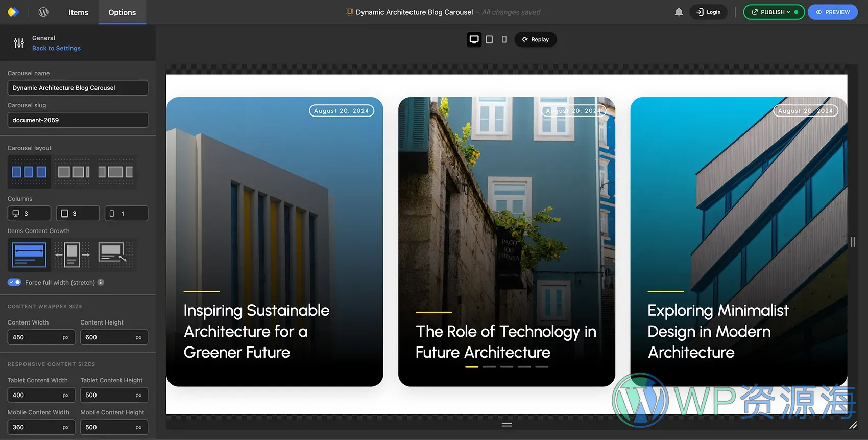
Task: Edit the Carousel slug field
Action: (x=78, y=120)
